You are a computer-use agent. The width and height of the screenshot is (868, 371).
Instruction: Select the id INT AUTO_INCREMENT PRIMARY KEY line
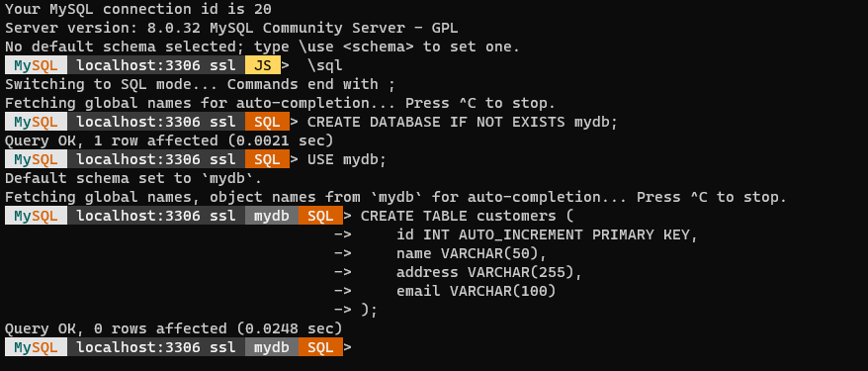(x=548, y=234)
